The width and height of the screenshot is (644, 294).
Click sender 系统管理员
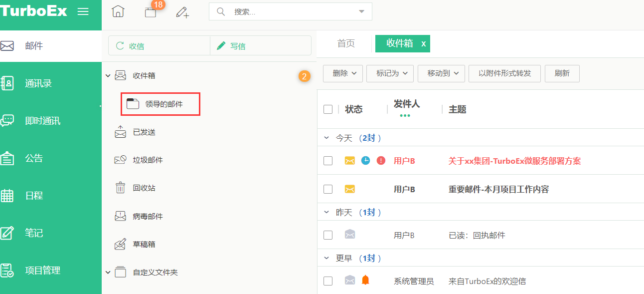point(414,281)
